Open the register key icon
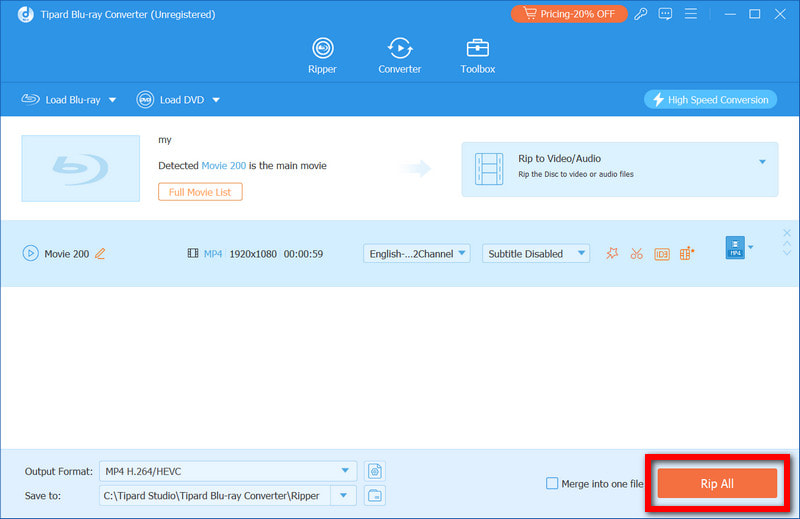The height and width of the screenshot is (519, 800). click(640, 14)
